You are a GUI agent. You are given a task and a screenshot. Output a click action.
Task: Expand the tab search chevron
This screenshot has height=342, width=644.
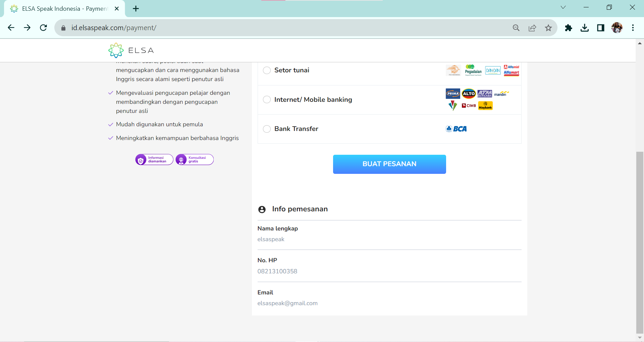[x=563, y=7]
